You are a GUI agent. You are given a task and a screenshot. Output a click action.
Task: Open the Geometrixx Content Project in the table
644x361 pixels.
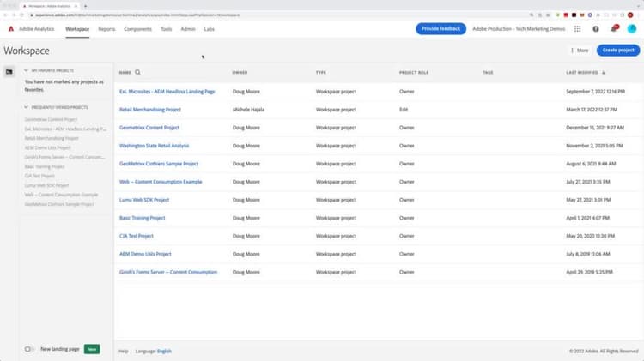click(x=149, y=128)
